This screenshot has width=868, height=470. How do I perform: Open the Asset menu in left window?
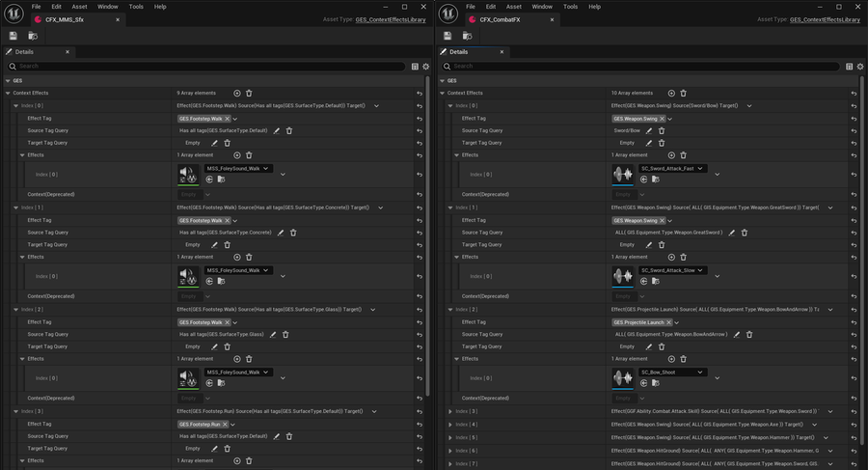[79, 7]
